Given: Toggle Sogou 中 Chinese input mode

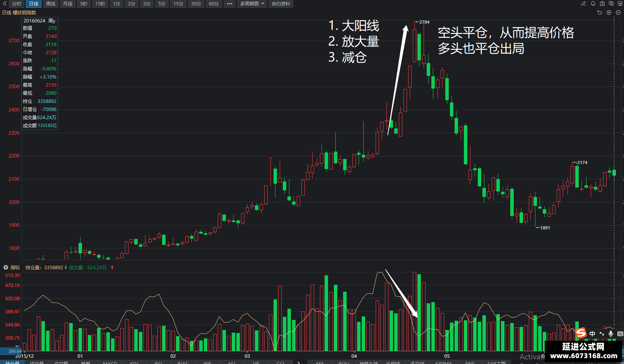Looking at the screenshot, I should [592, 333].
